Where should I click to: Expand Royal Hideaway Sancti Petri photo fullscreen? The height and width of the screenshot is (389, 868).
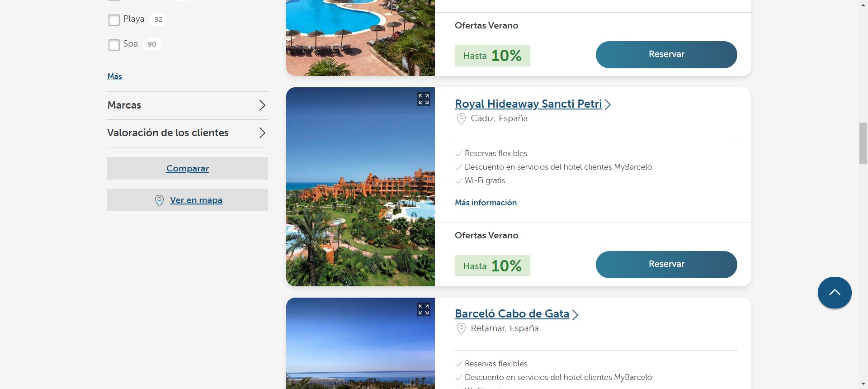tap(424, 99)
